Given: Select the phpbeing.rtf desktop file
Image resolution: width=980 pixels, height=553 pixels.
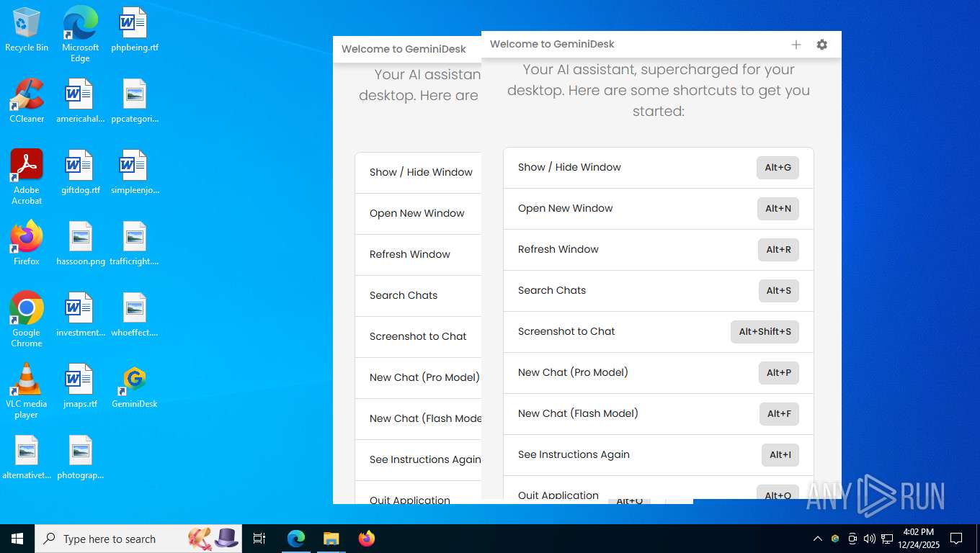Looking at the screenshot, I should coord(134,30).
